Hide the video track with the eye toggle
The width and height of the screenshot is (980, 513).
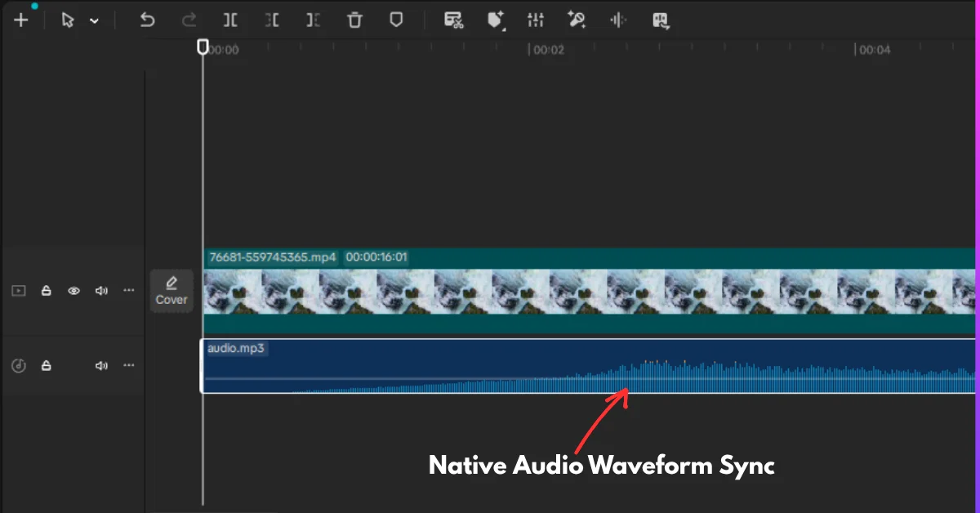(x=73, y=290)
